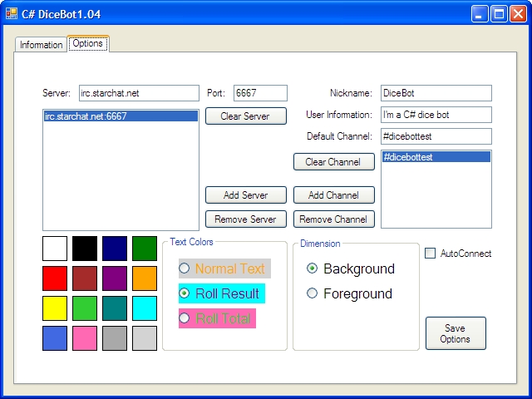Image resolution: width=532 pixels, height=399 pixels.
Task: Choose the yellow color swatch
Action: click(x=55, y=308)
